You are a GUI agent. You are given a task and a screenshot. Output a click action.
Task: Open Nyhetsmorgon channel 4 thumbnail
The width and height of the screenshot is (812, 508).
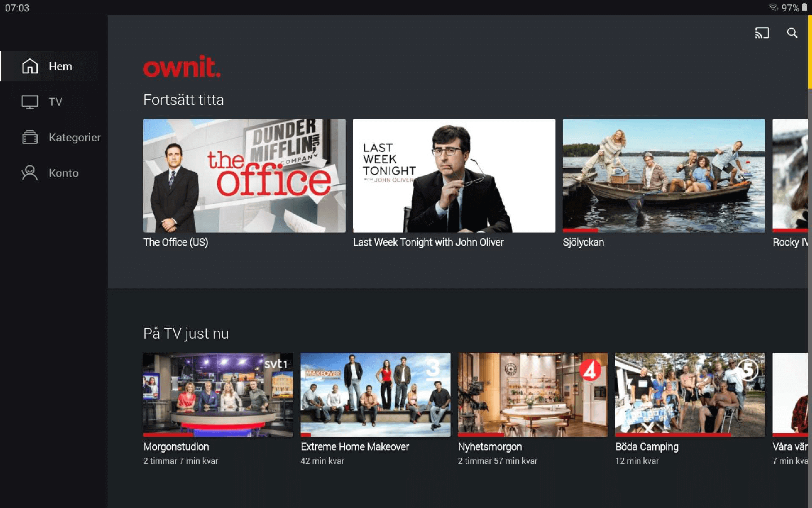533,395
